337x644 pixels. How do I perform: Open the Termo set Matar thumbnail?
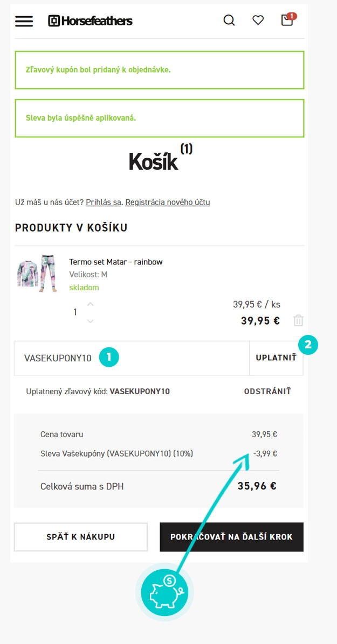(x=36, y=274)
